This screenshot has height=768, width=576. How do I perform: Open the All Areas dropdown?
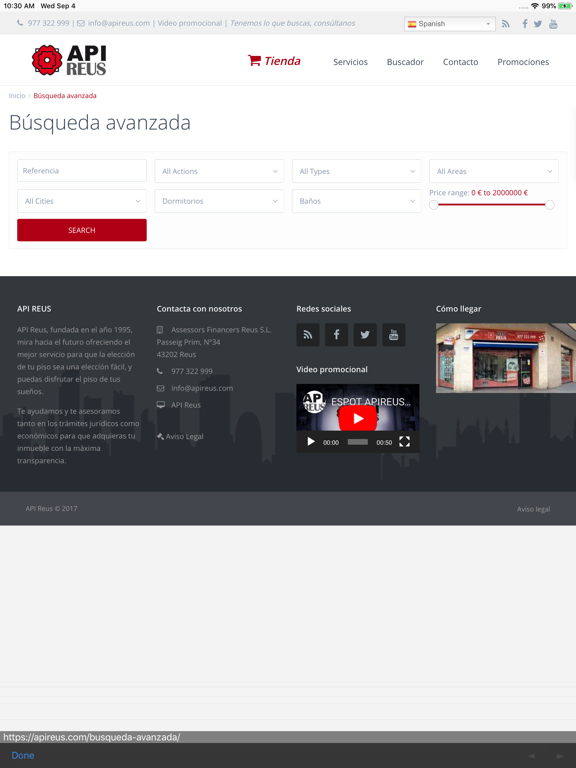(494, 171)
